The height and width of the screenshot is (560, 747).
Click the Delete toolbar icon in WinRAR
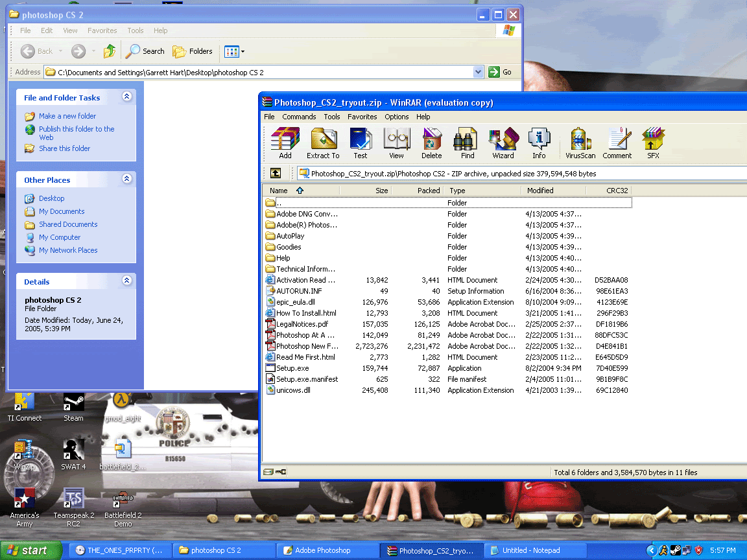click(x=432, y=143)
